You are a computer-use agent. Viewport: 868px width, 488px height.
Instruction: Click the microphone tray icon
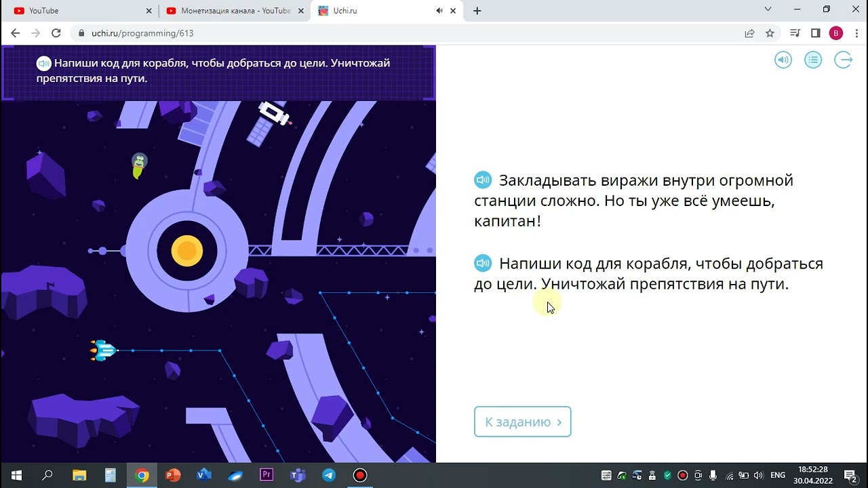click(x=713, y=475)
